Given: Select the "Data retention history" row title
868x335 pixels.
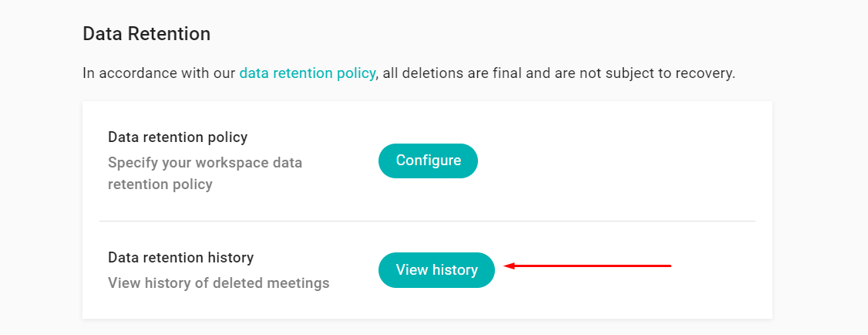Looking at the screenshot, I should (180, 258).
